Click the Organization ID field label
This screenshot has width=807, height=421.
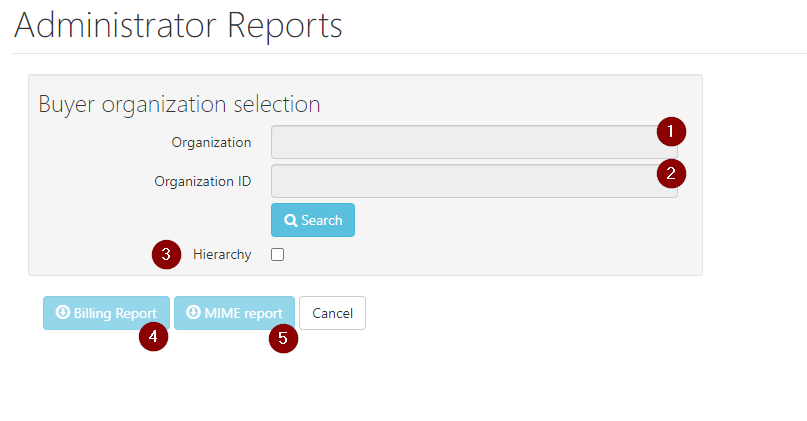click(x=203, y=181)
